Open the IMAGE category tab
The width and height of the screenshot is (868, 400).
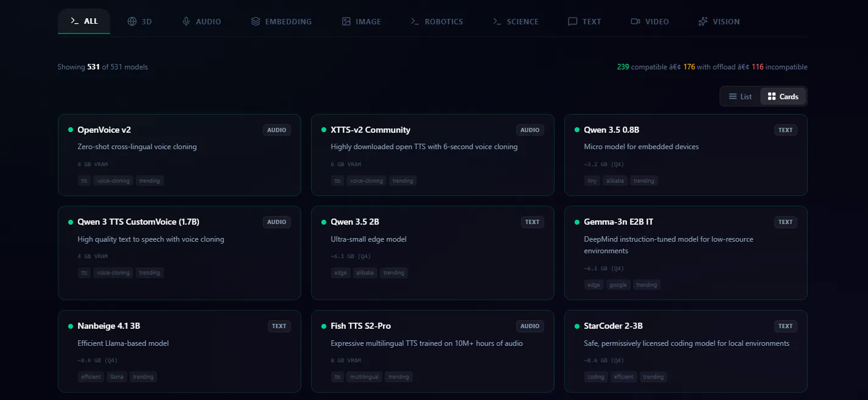[x=362, y=21]
